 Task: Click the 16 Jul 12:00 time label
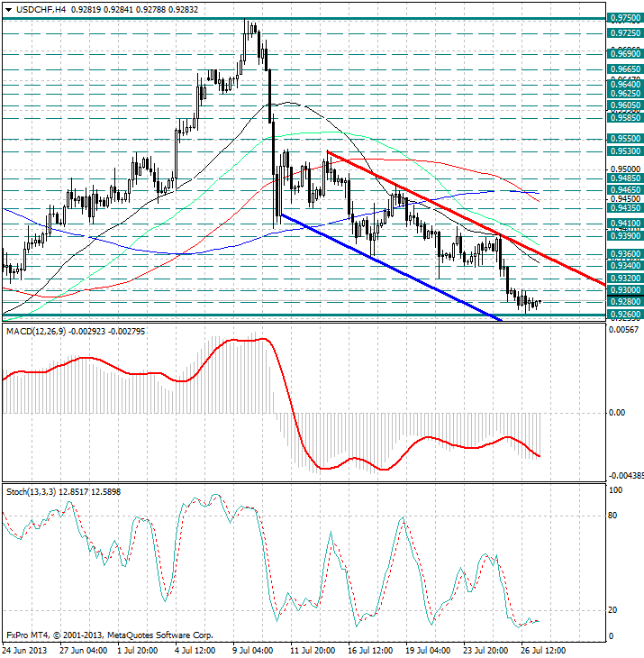coord(370,651)
